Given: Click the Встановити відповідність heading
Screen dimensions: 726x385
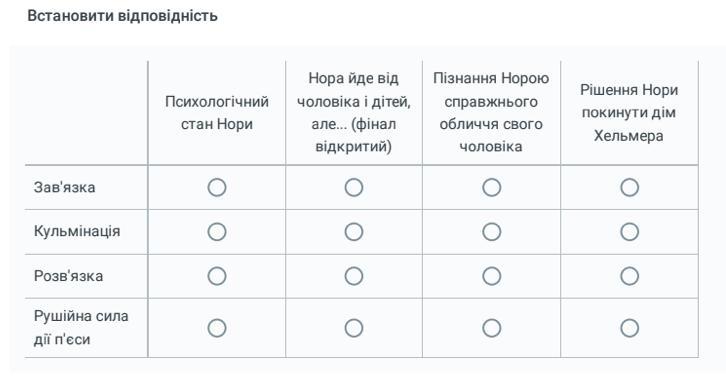Looking at the screenshot, I should [122, 16].
